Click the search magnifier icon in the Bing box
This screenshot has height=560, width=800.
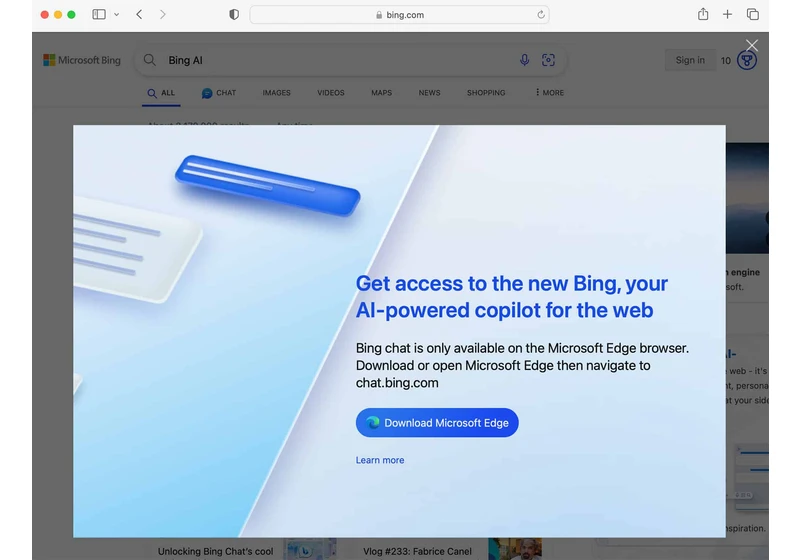click(x=149, y=60)
